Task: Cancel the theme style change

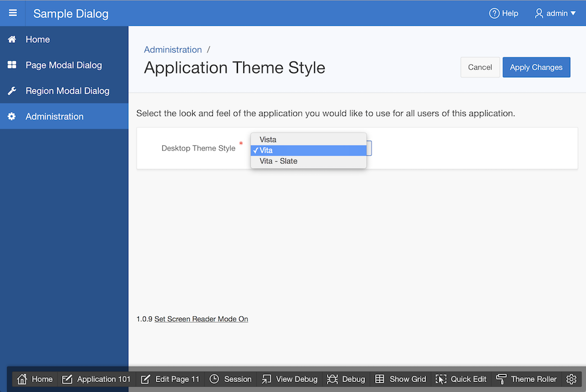Action: [480, 67]
